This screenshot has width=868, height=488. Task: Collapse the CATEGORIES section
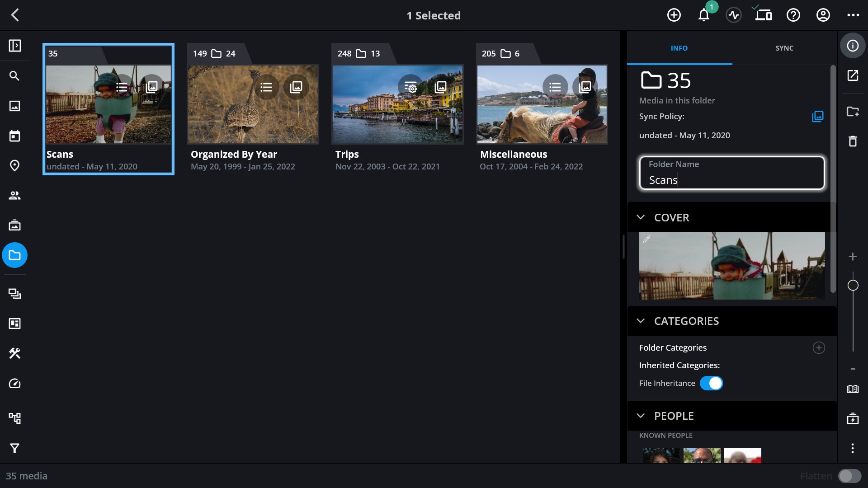point(641,321)
